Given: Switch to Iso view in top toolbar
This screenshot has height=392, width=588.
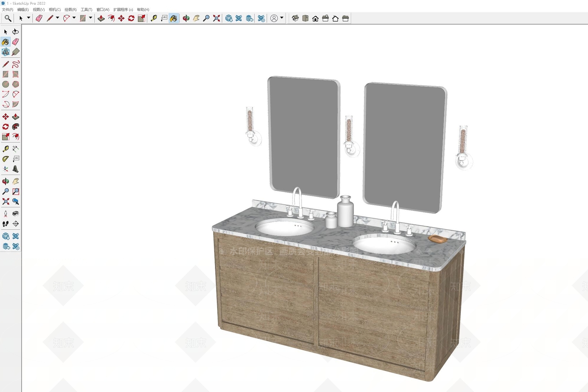Looking at the screenshot, I should [295, 18].
